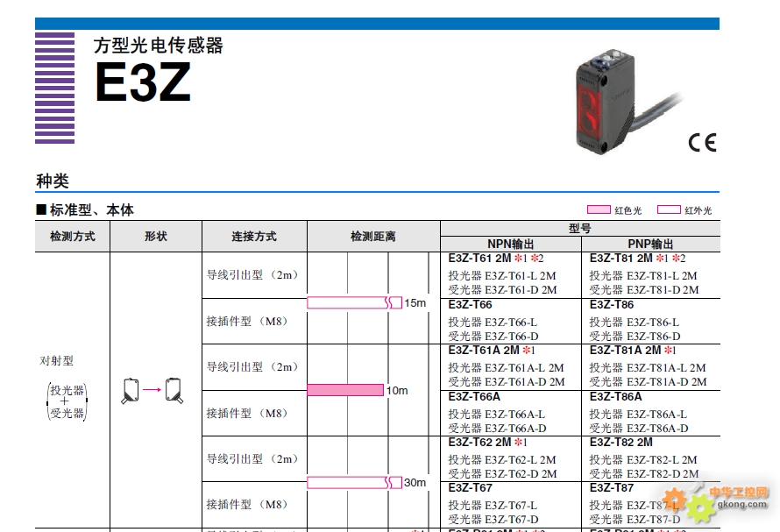Click 导线引出型 (2m) in E3Z-T61 row
Viewport: 780px width, 532px height.
pos(252,275)
